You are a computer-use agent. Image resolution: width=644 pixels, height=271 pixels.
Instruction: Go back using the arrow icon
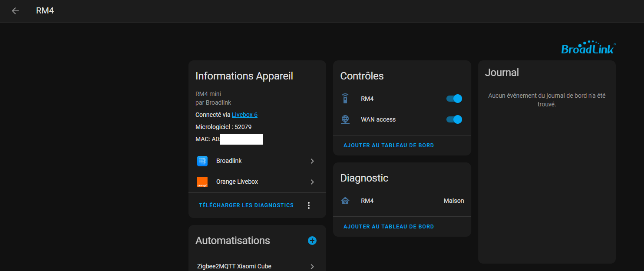click(16, 11)
